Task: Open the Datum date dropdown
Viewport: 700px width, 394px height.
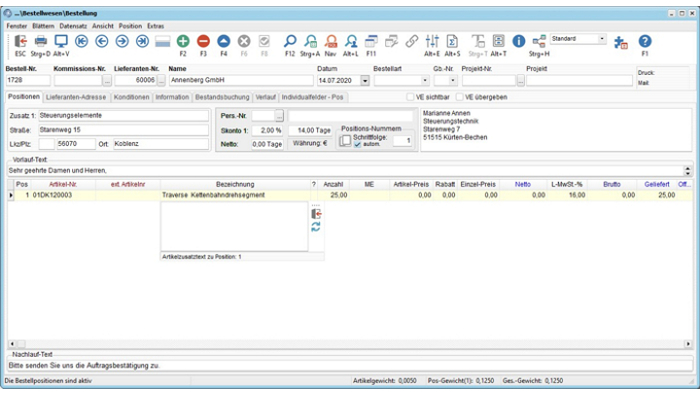Action: (365, 81)
